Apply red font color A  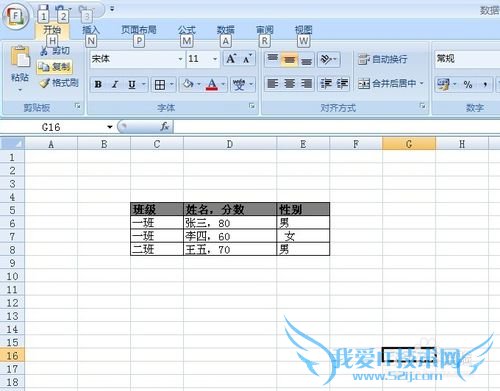(x=212, y=84)
